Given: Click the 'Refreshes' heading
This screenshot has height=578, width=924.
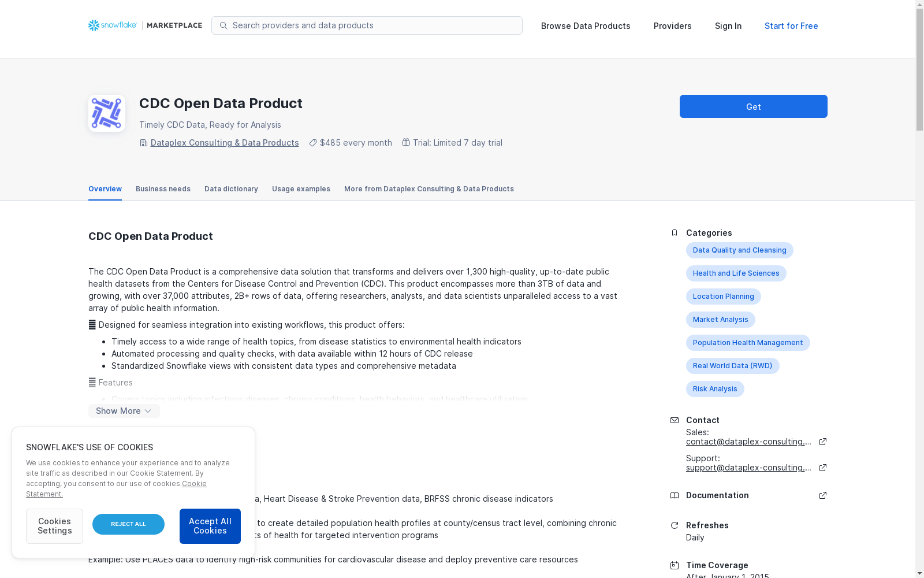Looking at the screenshot, I should click(x=707, y=525).
